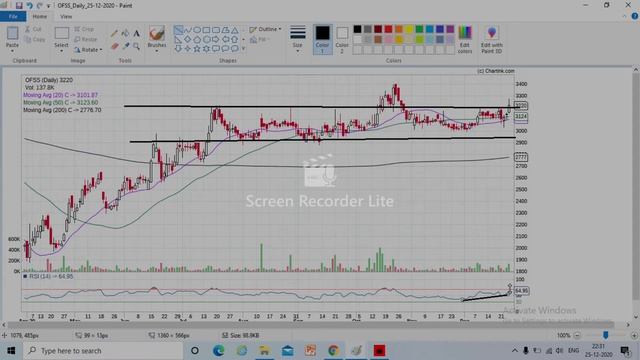Click the Select rectangle icon
Image resolution: width=640 pixels, height=360 pixels.
[61, 33]
